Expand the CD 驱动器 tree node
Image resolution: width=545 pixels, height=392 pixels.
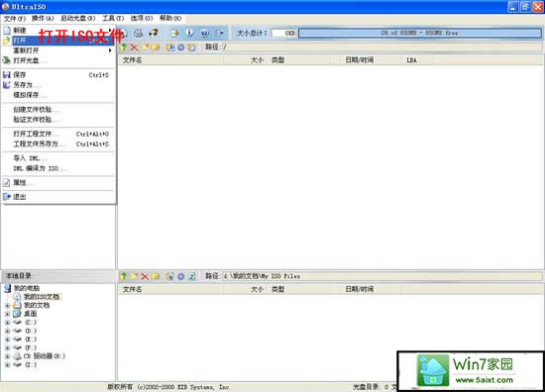pyautogui.click(x=7, y=356)
